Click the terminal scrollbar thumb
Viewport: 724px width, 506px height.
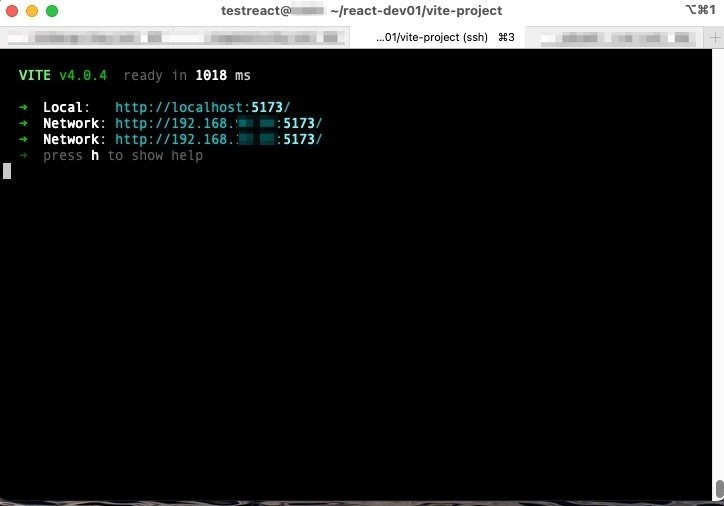719,489
